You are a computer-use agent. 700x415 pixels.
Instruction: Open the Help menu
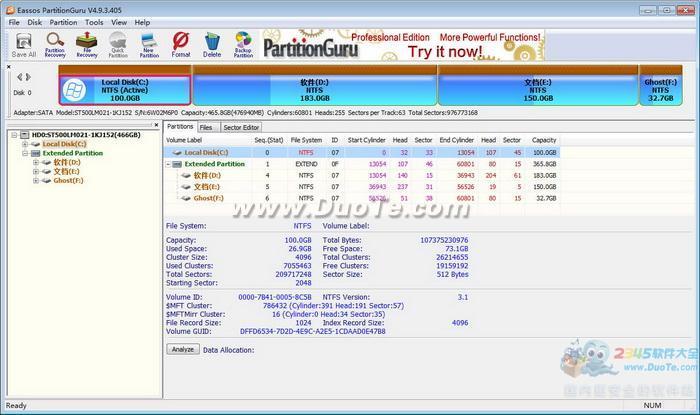point(142,22)
